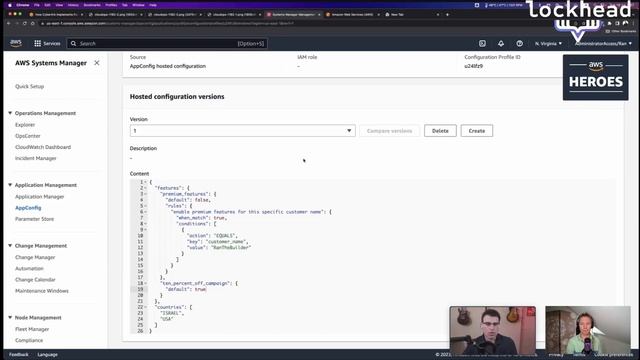Click "AppConfig hosted configuration" source text

(168, 66)
